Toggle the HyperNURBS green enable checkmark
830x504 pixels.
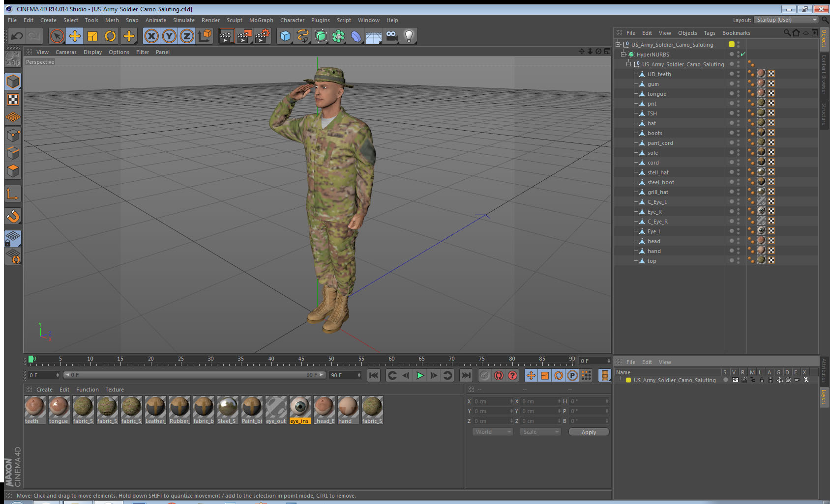point(743,54)
